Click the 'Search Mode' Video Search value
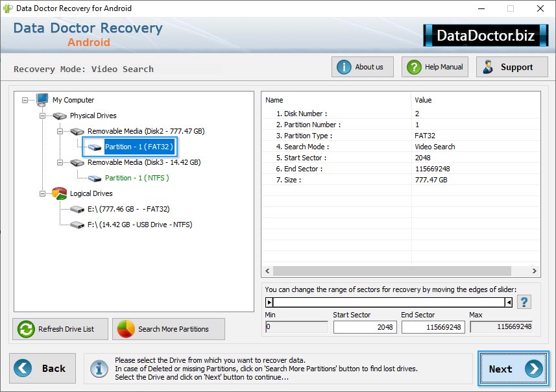The image size is (556, 392). tap(435, 147)
